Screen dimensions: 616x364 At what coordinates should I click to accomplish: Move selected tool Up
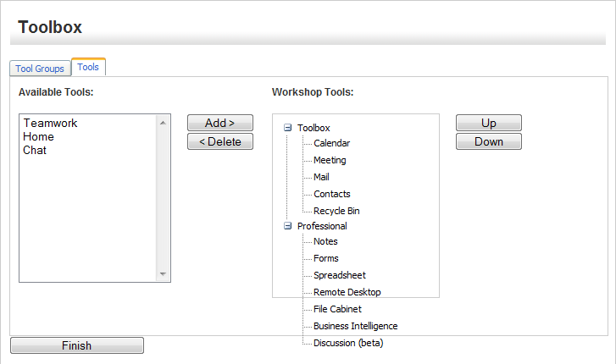pyautogui.click(x=488, y=123)
